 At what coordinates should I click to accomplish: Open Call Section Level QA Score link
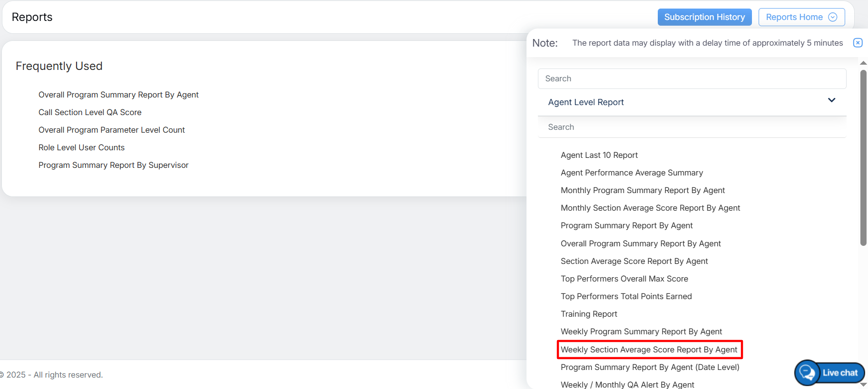point(90,112)
